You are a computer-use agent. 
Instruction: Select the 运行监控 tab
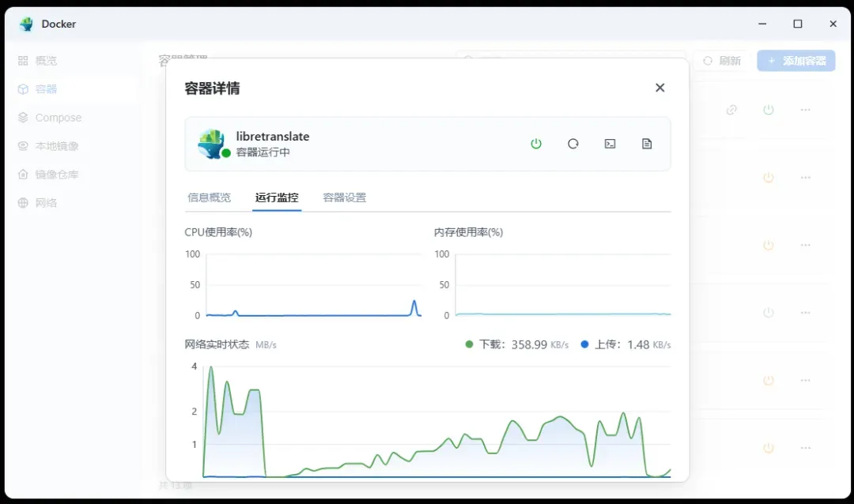point(277,197)
